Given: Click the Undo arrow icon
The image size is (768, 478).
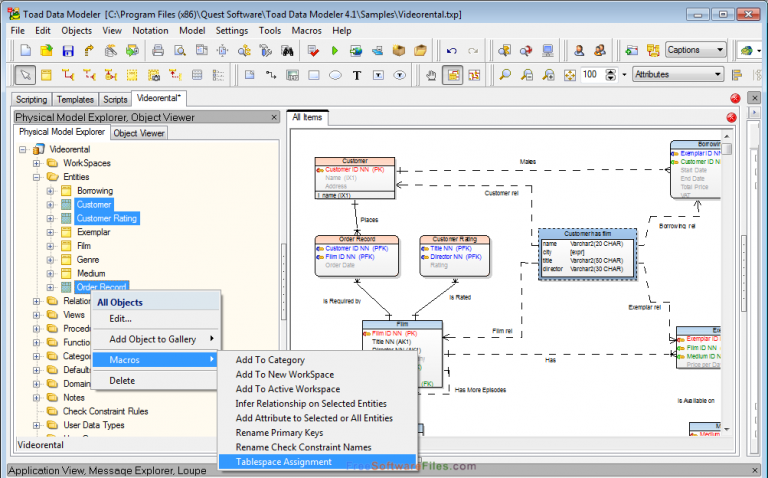Looking at the screenshot, I should pyautogui.click(x=452, y=50).
